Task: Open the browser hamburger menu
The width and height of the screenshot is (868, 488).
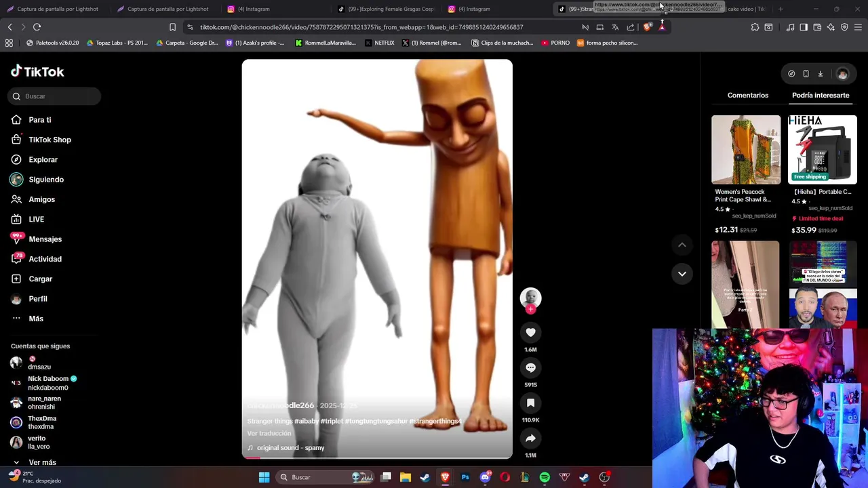Action: pos(858,27)
